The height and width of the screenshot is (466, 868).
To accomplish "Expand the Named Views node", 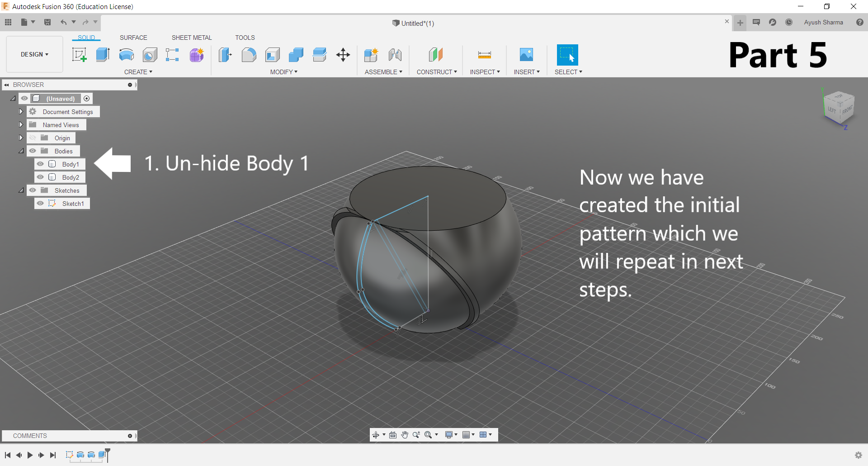I will click(21, 125).
